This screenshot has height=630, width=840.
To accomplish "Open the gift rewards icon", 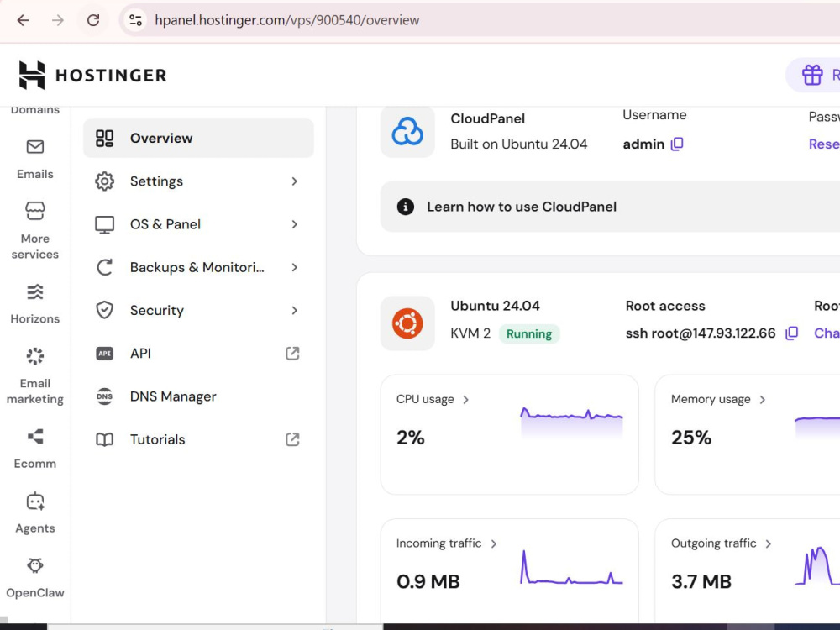I will [812, 75].
